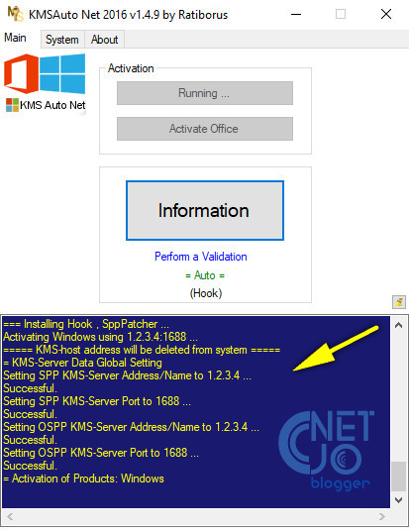Click the Office logo icon
This screenshot has width=409, height=532.
(21, 73)
